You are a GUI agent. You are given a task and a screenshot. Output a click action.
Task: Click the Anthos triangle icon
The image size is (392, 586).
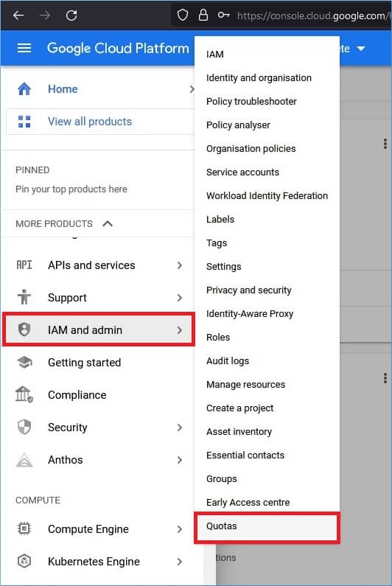click(24, 460)
